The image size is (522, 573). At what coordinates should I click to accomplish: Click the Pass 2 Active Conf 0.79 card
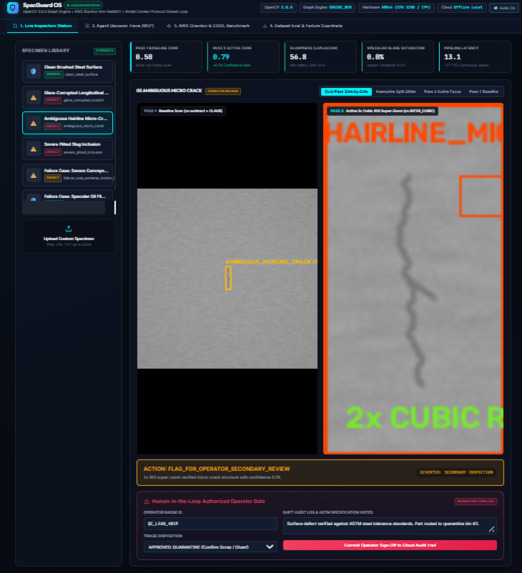point(243,57)
